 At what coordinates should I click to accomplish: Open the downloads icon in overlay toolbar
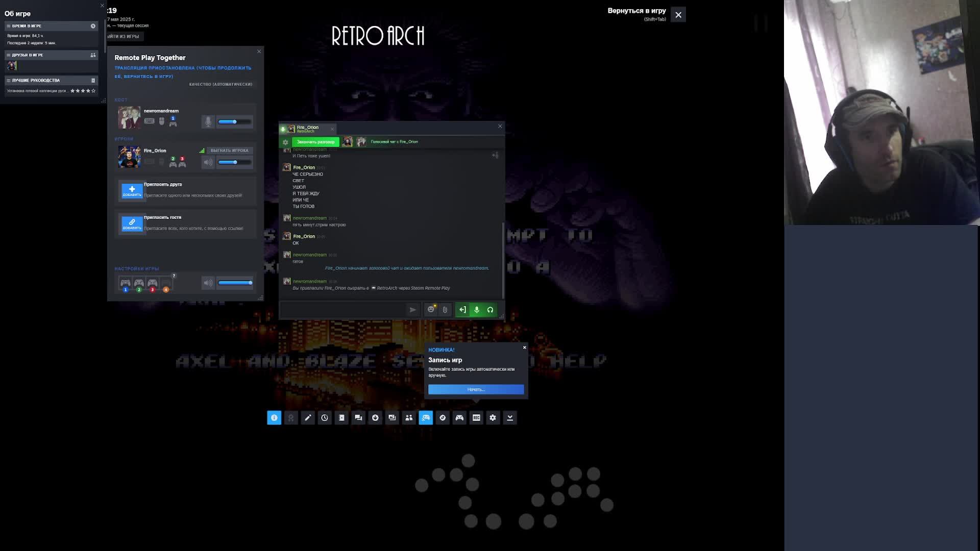(375, 418)
